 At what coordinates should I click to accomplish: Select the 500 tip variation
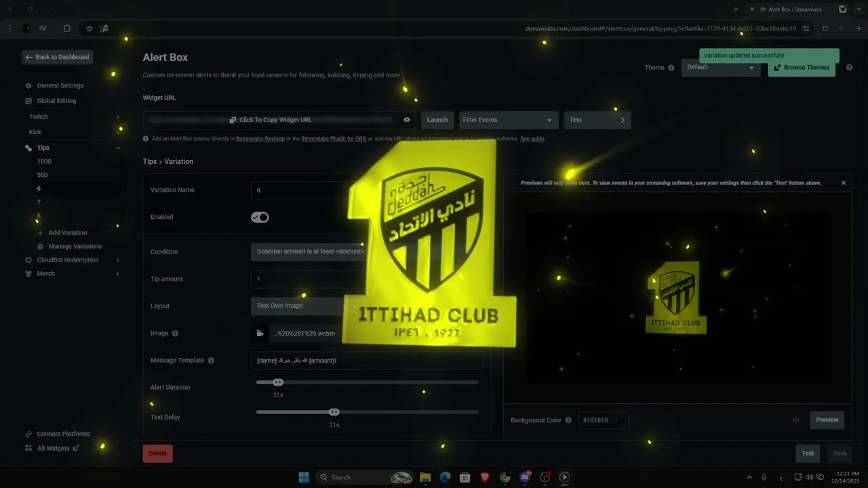coord(43,175)
